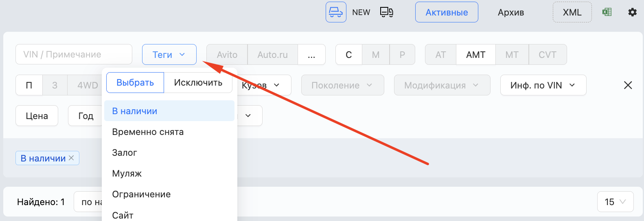Expand the Теги dropdown
644x221 pixels.
pyautogui.click(x=169, y=55)
